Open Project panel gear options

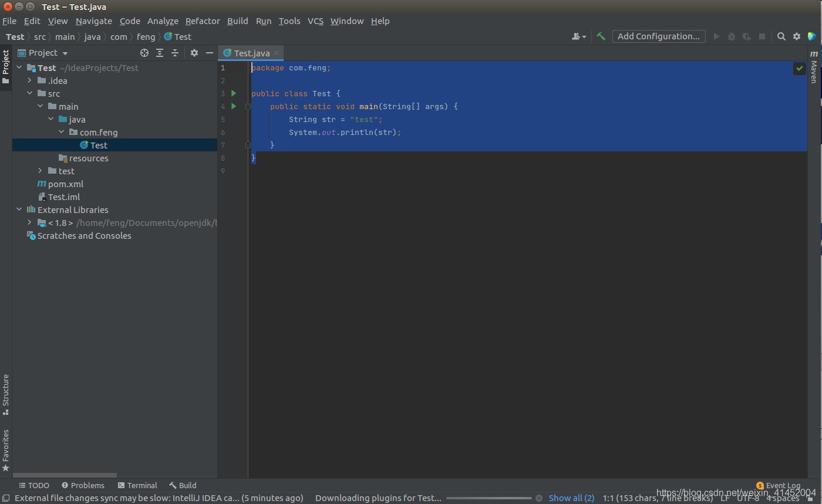194,53
